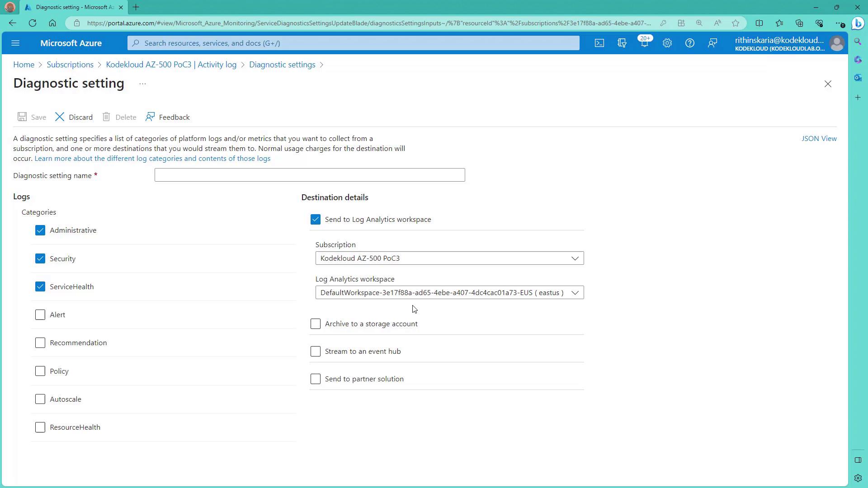Enable the Alert log category
This screenshot has height=488, width=868.
pos(40,315)
